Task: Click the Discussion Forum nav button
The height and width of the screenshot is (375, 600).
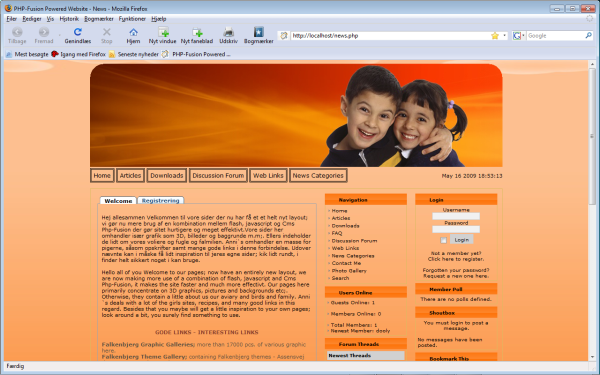Action: (x=218, y=175)
